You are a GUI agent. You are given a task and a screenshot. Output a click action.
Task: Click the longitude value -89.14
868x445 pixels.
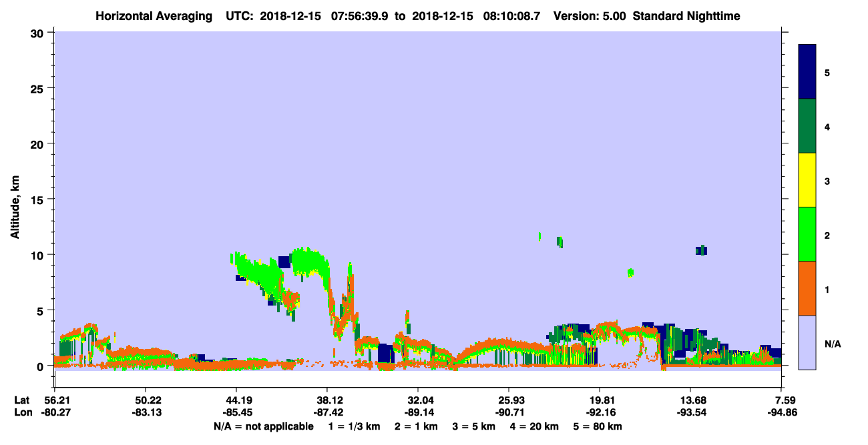click(418, 412)
